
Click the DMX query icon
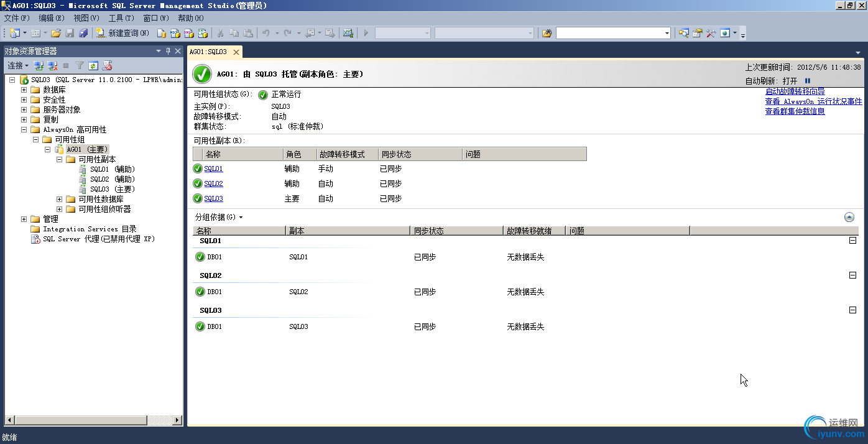coord(188,33)
